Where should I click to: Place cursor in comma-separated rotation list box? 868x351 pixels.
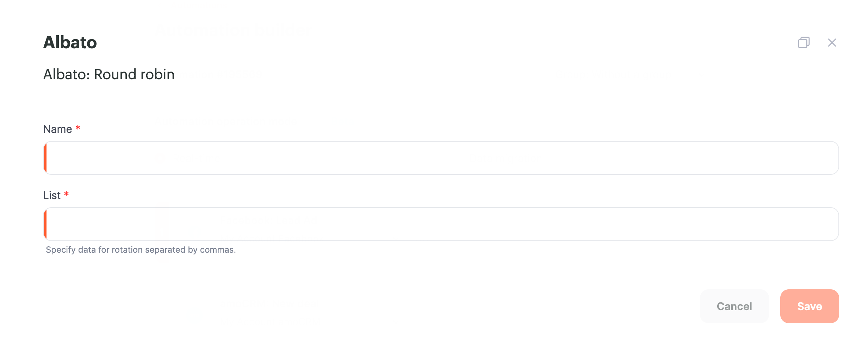(441, 224)
